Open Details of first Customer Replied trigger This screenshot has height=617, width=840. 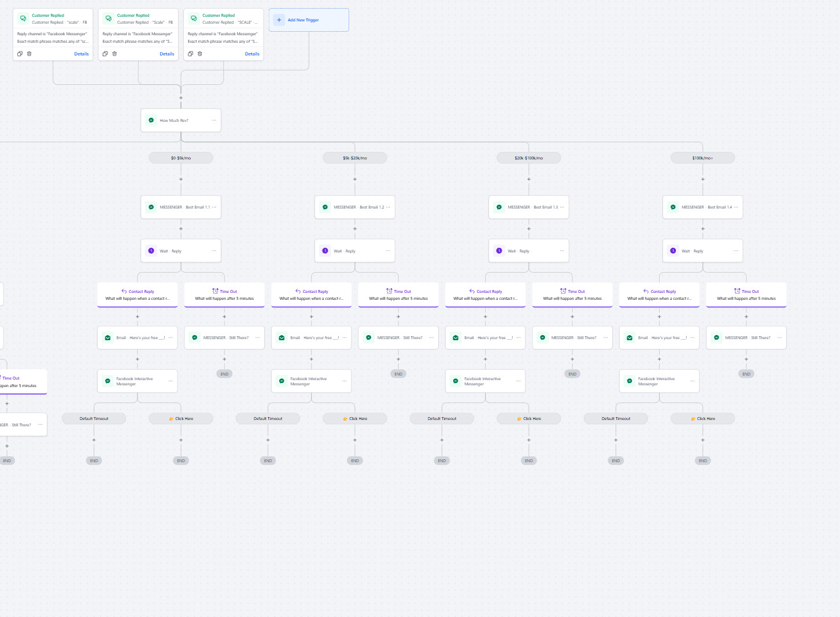click(82, 54)
